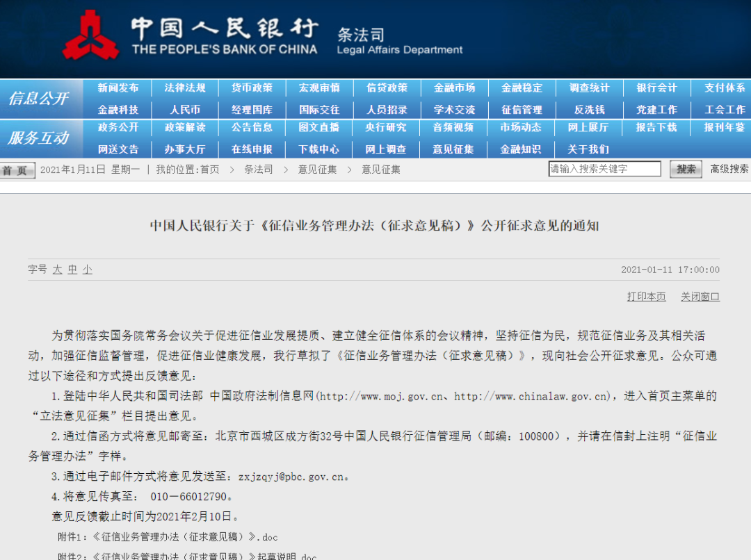Open 报刊年鉴 menu entry
751x560 pixels.
coord(724,127)
